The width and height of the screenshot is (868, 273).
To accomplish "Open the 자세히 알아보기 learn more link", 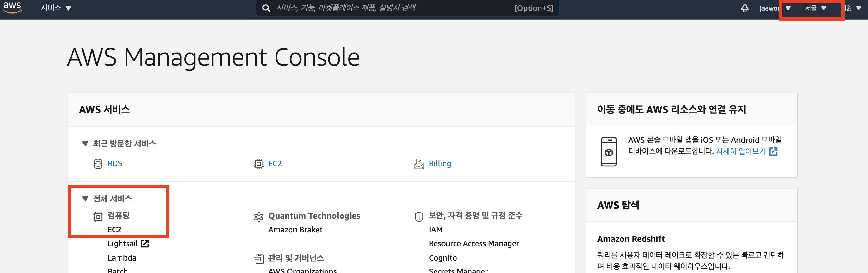I will click(x=741, y=151).
